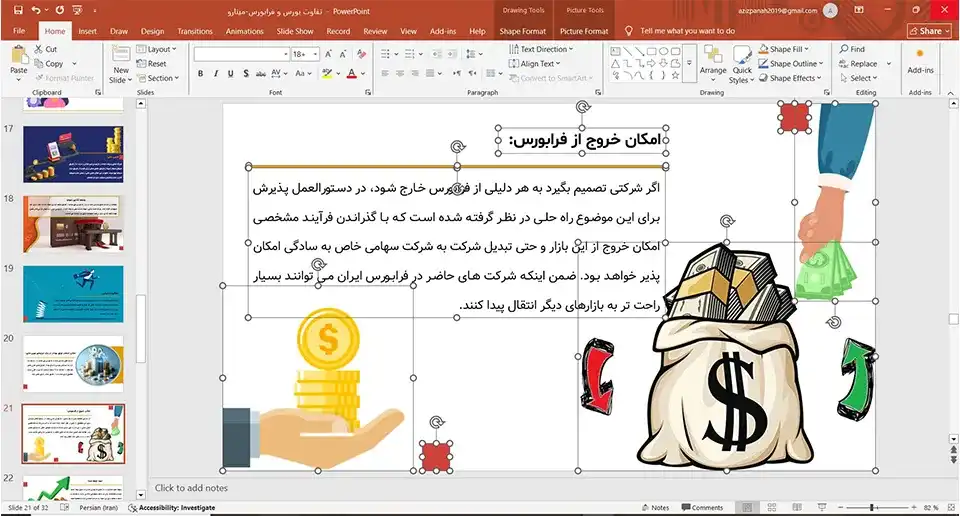Click the Persian (Iran) language indicator
Image resolution: width=960 pixels, height=516 pixels.
(x=98, y=507)
